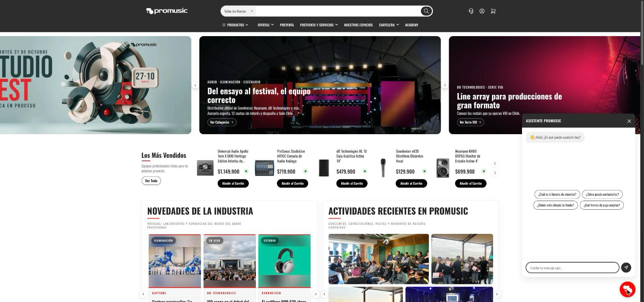
Task: Show previous best sellers products
Action: coord(495,164)
